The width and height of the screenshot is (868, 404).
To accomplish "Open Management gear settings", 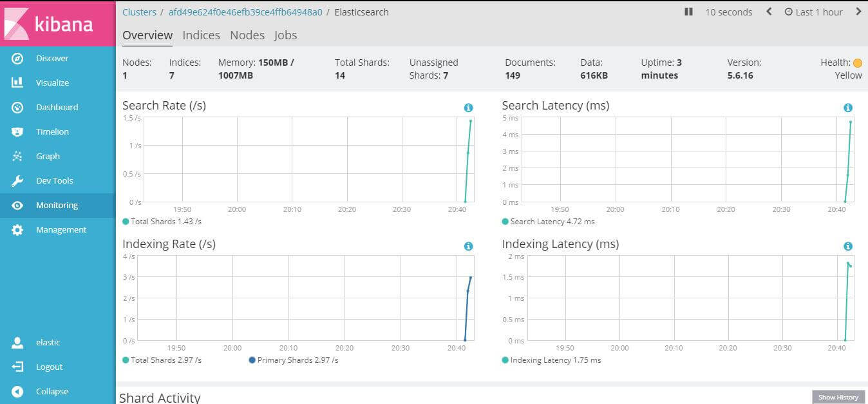I will click(18, 230).
